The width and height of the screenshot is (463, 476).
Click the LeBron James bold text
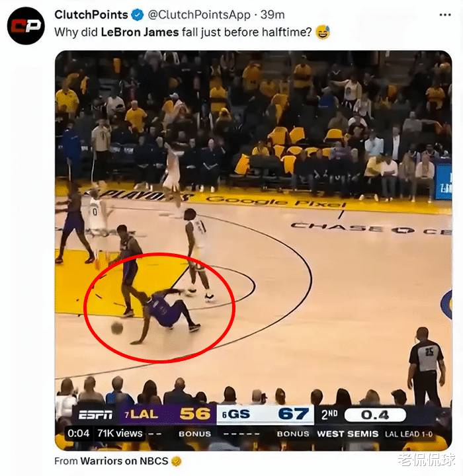click(140, 32)
